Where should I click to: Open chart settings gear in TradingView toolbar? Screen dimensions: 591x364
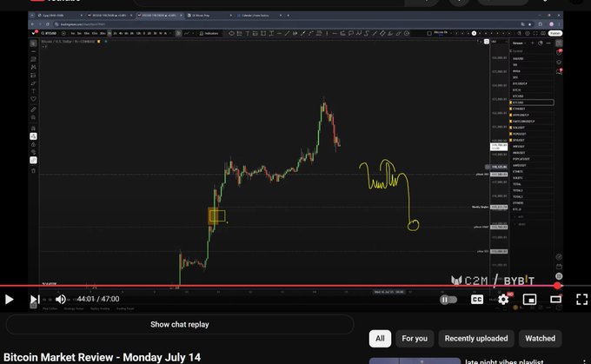(528, 33)
